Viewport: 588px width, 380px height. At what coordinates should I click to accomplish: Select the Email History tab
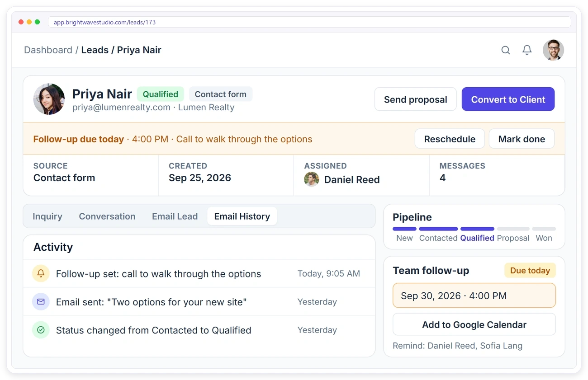click(x=242, y=216)
